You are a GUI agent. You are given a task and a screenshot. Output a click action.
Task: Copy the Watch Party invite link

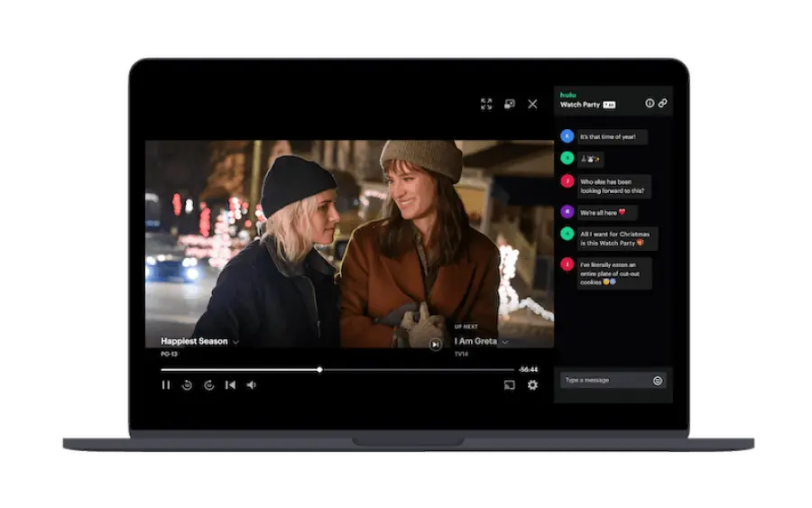(x=663, y=103)
